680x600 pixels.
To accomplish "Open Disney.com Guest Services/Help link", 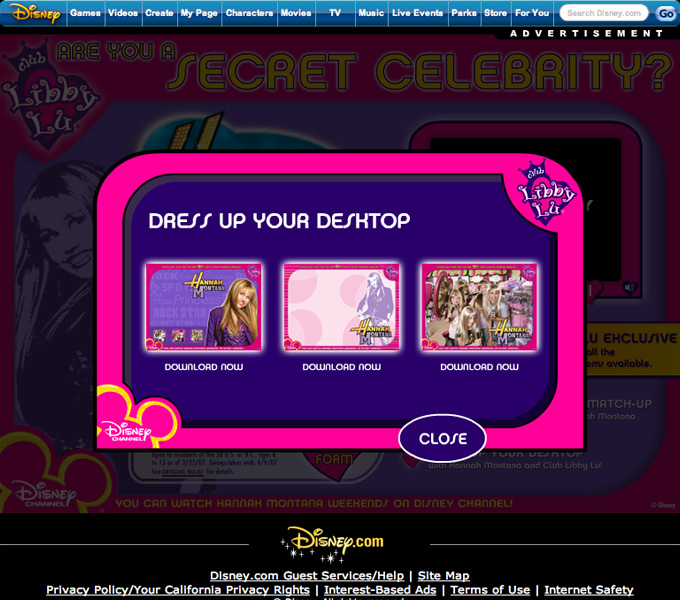I will coord(307,576).
